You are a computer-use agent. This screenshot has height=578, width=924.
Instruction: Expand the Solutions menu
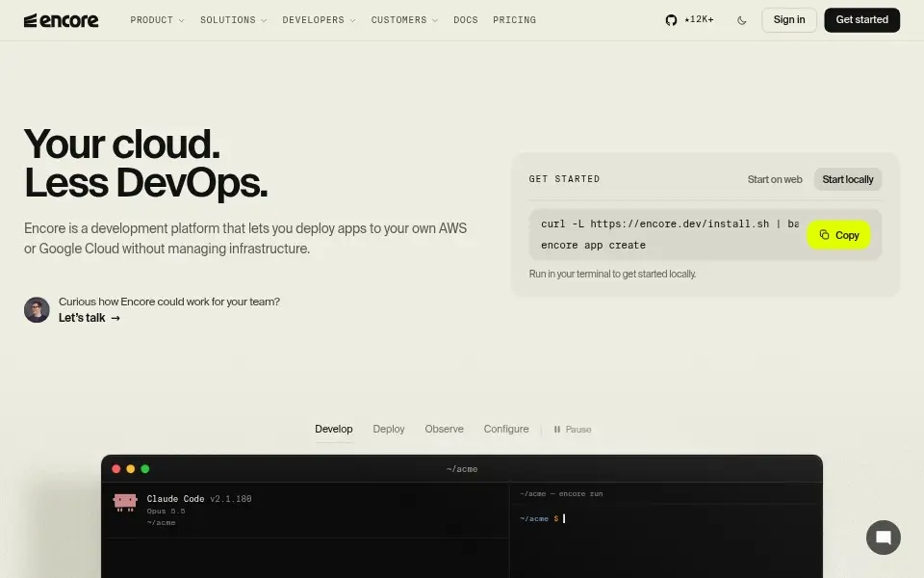click(x=233, y=20)
